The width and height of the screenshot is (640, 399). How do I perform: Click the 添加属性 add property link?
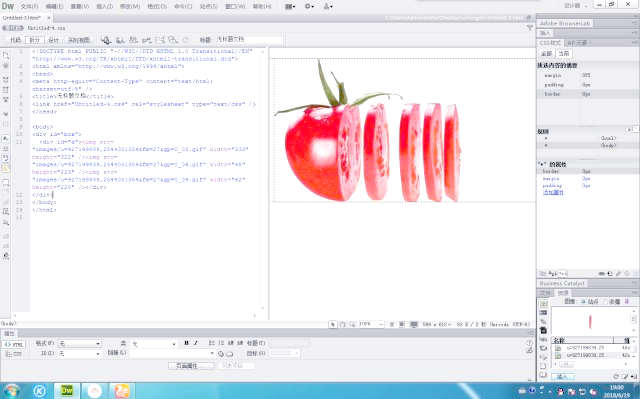pyautogui.click(x=553, y=193)
